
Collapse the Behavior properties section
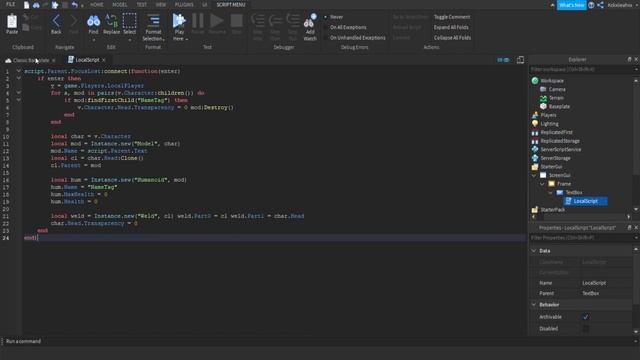click(x=534, y=304)
